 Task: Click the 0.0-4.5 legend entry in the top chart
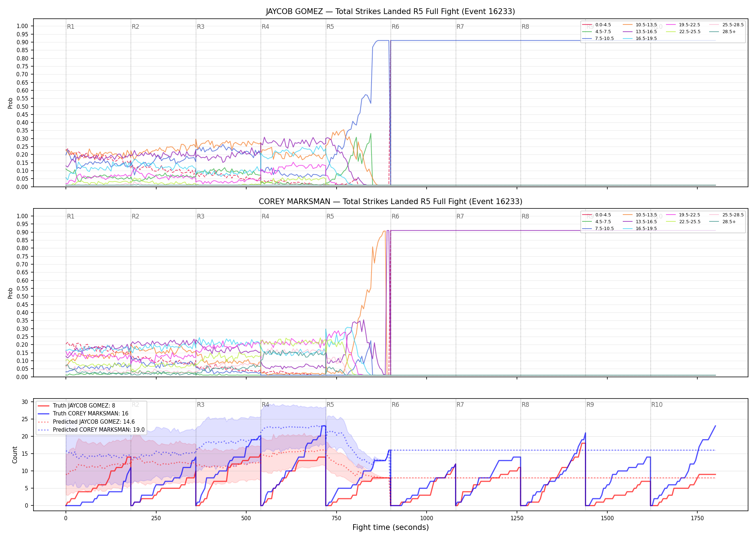click(x=597, y=25)
